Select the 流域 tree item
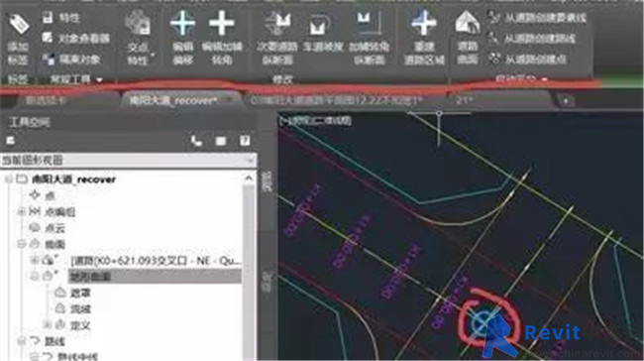This screenshot has height=361, width=644. point(80,309)
